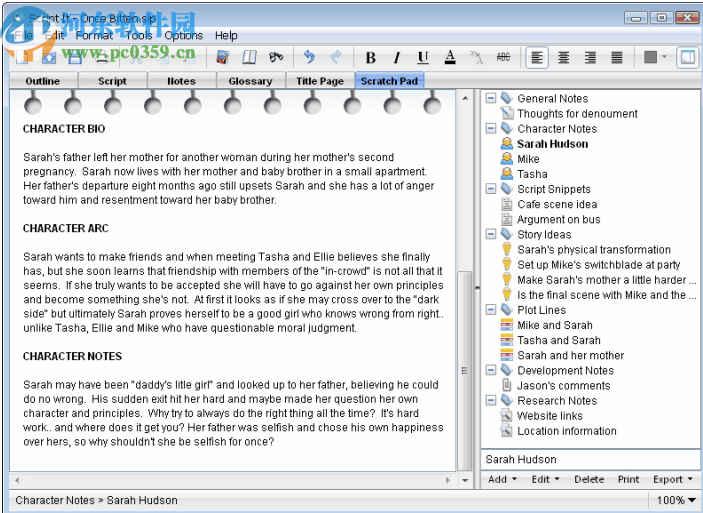
Task: Toggle the side panel view button
Action: [688, 57]
